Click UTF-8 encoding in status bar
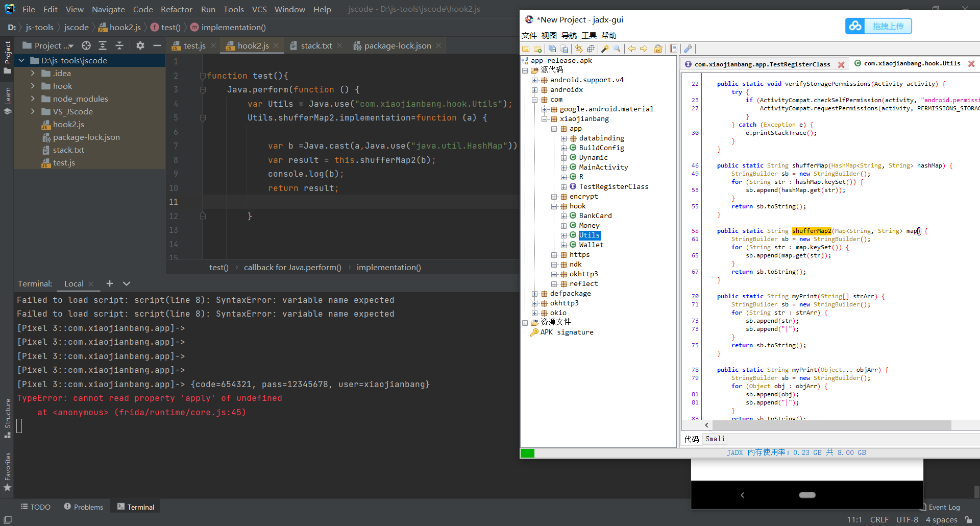 tap(907, 519)
